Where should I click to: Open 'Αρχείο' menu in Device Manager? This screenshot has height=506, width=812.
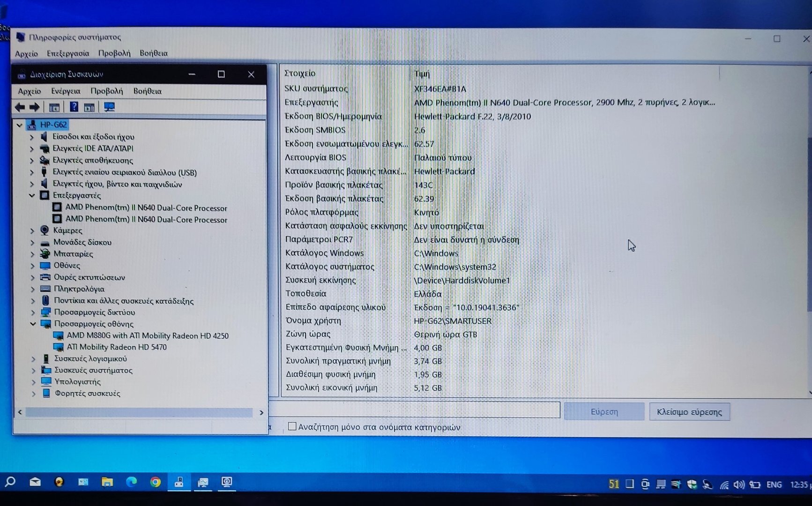coord(29,91)
